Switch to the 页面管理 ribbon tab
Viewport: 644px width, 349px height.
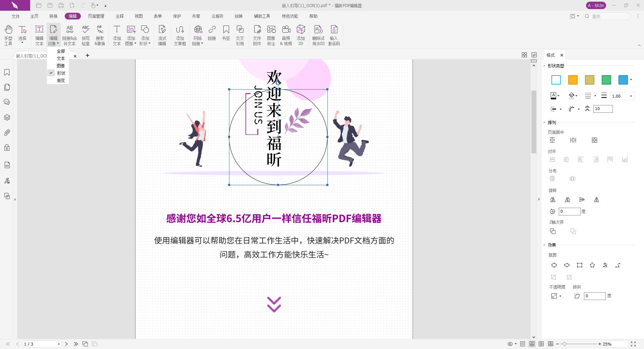pos(96,16)
